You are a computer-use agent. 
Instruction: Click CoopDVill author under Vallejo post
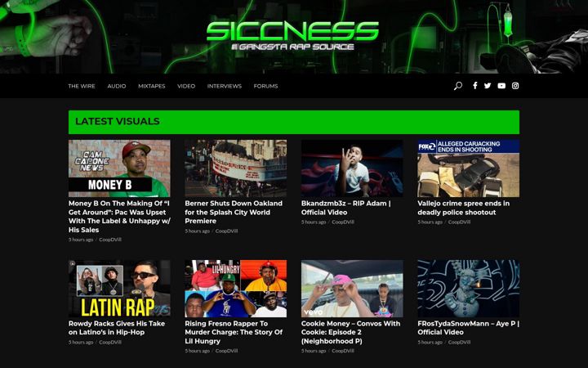(459, 222)
